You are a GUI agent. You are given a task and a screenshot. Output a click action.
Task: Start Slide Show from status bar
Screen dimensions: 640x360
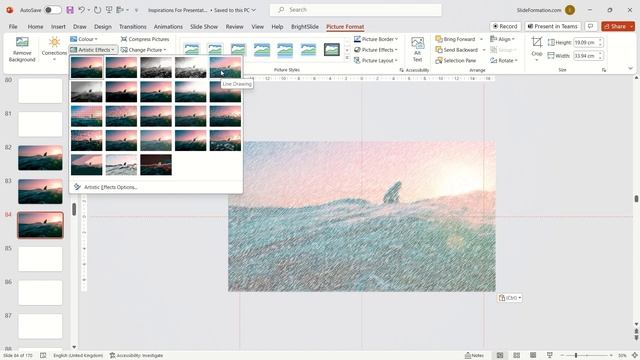click(x=550, y=356)
